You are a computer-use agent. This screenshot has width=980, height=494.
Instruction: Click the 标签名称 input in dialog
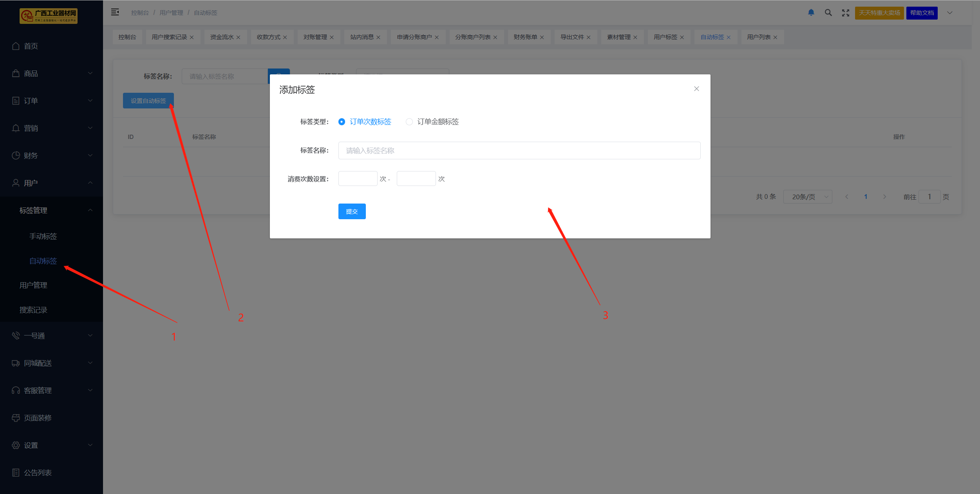(x=519, y=151)
